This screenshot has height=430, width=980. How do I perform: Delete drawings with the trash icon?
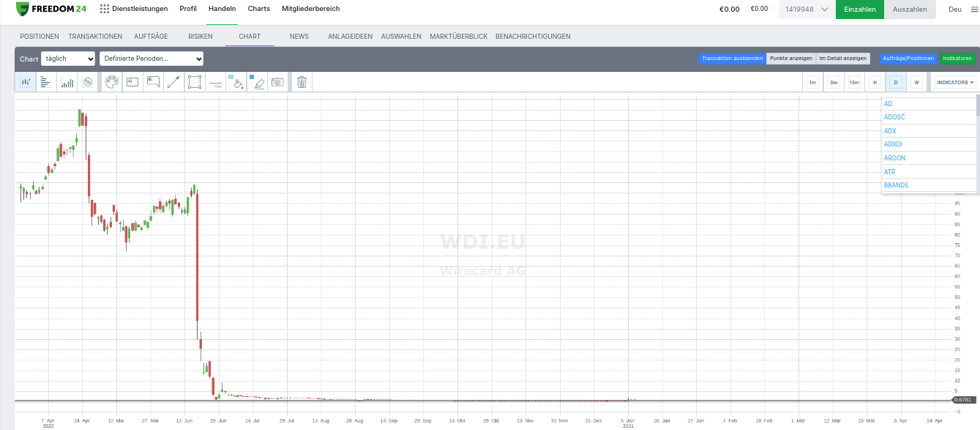click(x=302, y=83)
